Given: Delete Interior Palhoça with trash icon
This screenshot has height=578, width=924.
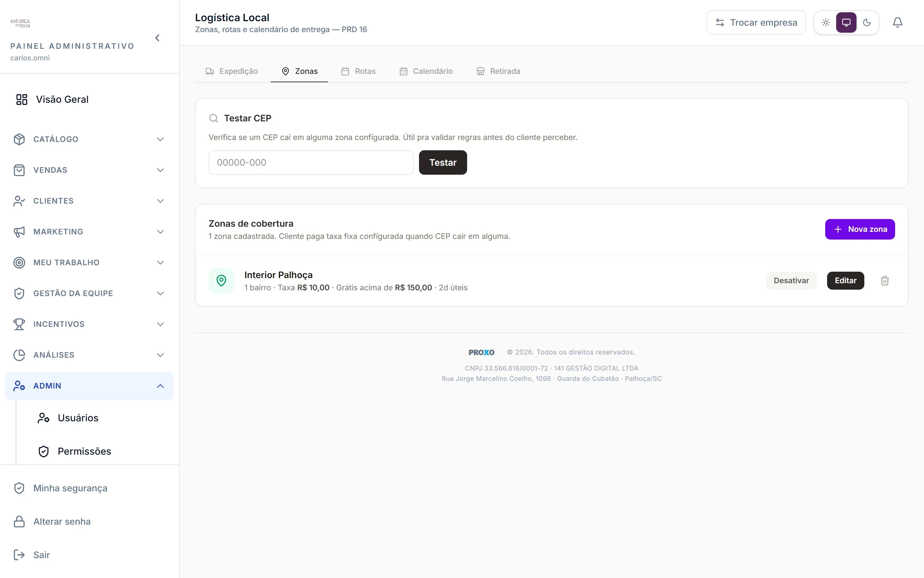Looking at the screenshot, I should 885,281.
